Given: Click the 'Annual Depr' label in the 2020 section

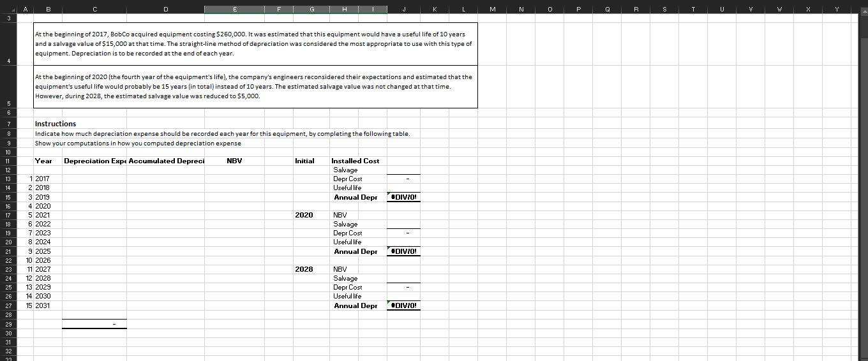Looking at the screenshot, I should pyautogui.click(x=355, y=251).
